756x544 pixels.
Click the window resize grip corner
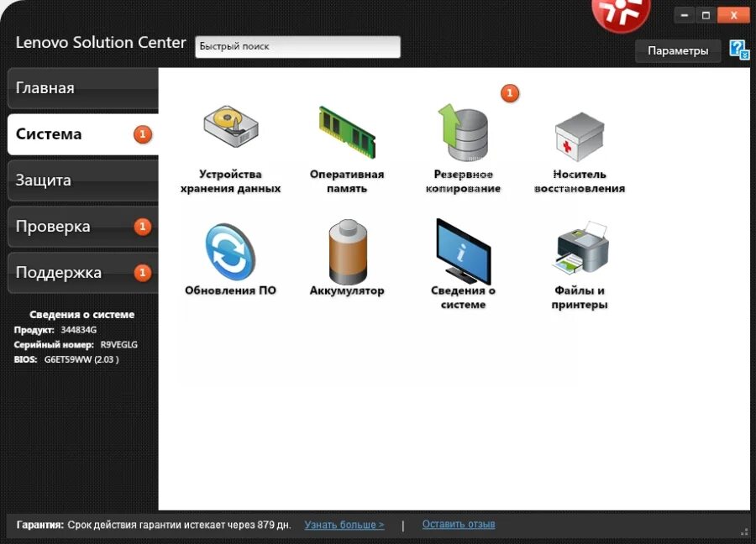[745, 531]
